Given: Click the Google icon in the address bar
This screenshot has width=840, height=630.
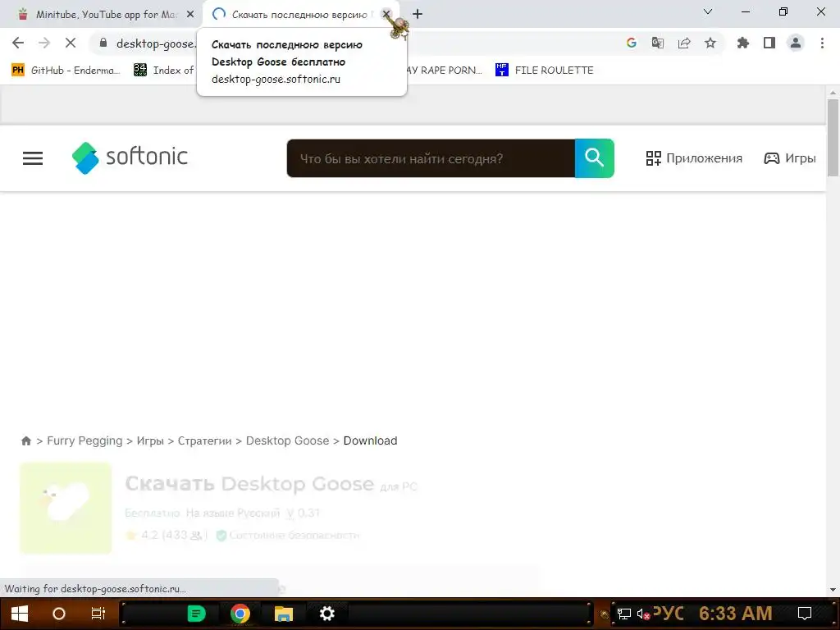Looking at the screenshot, I should 632,43.
